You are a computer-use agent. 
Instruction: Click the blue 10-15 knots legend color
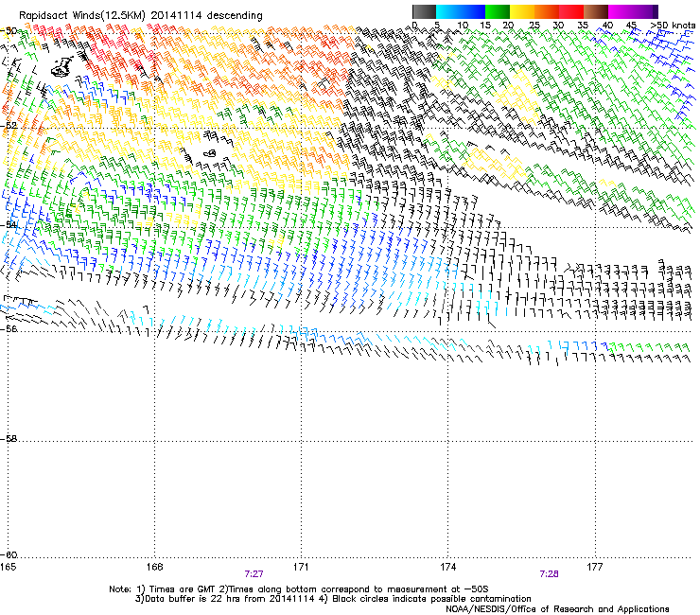click(x=472, y=11)
